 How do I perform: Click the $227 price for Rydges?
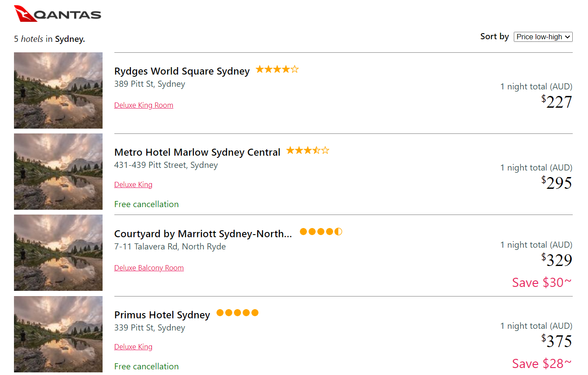point(557,101)
